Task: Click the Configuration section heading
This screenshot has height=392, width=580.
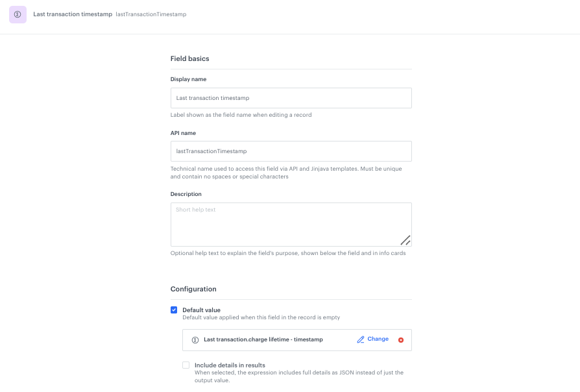Action: 193,289
